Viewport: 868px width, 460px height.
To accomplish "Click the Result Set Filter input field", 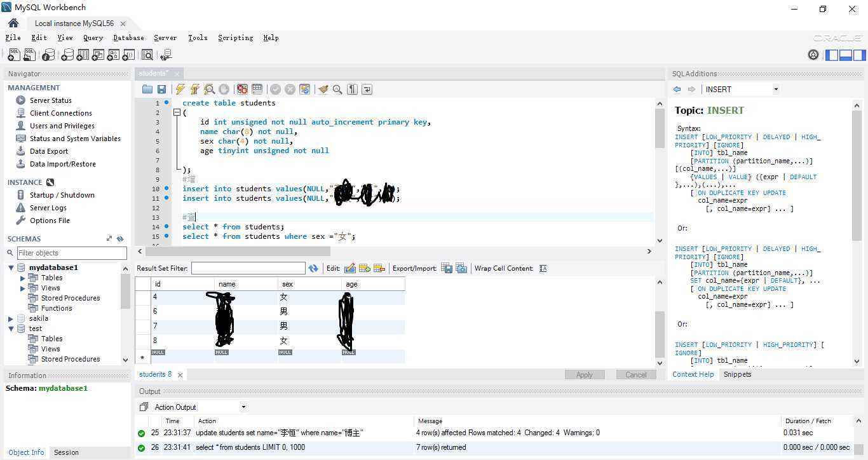I will (x=248, y=268).
